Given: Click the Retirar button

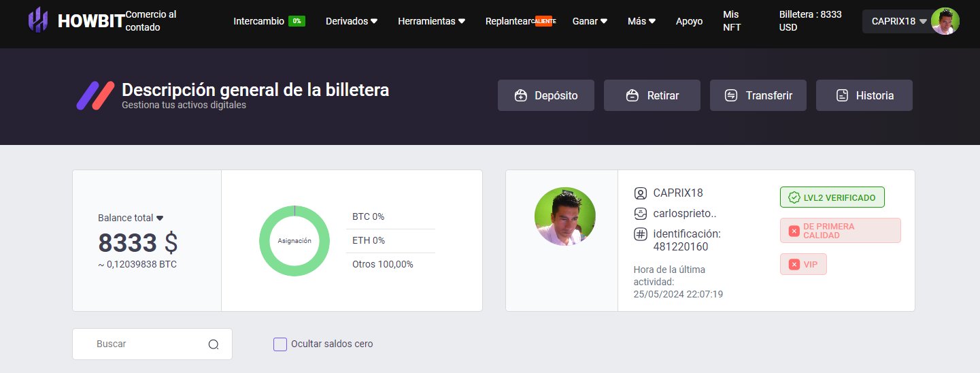Looking at the screenshot, I should coord(652,95).
